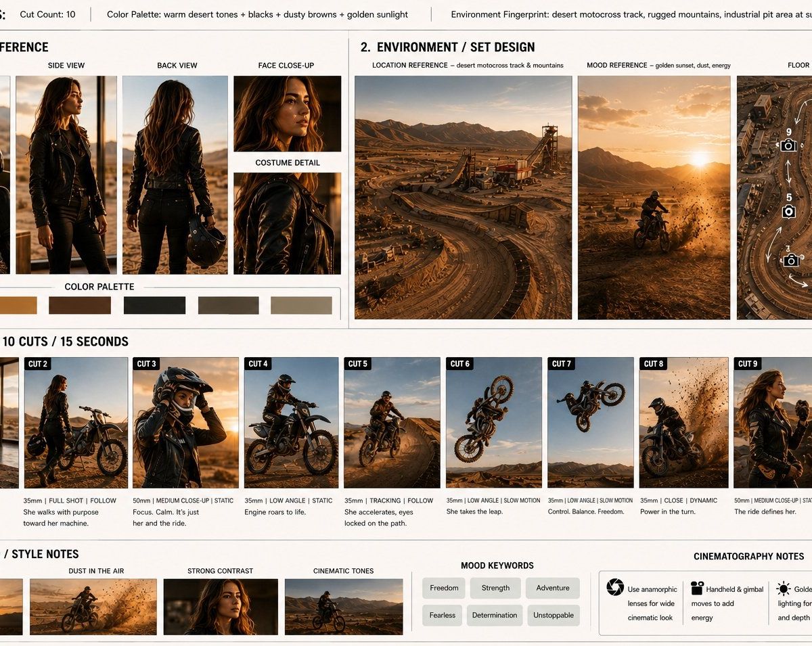The height and width of the screenshot is (646, 812).
Task: Click the '10 CUTS / 15 SECONDS' heading
Action: [x=65, y=342]
